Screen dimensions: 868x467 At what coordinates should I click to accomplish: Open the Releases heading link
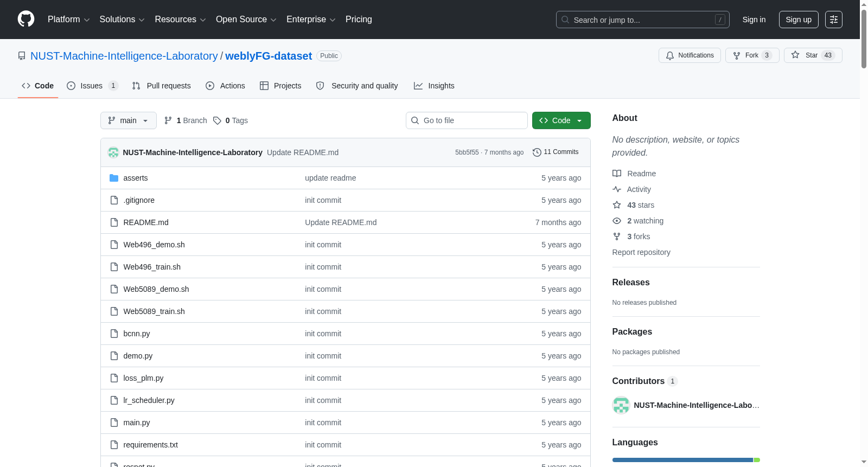point(631,282)
